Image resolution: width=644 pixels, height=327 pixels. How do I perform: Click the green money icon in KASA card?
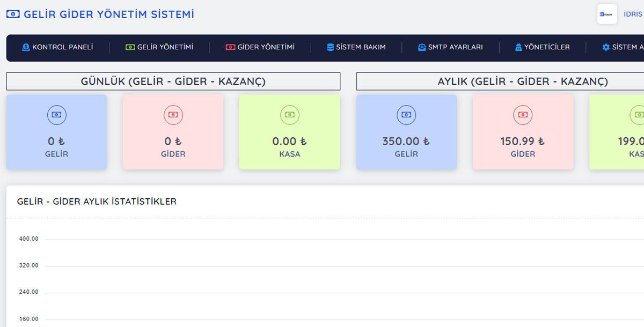tap(289, 114)
